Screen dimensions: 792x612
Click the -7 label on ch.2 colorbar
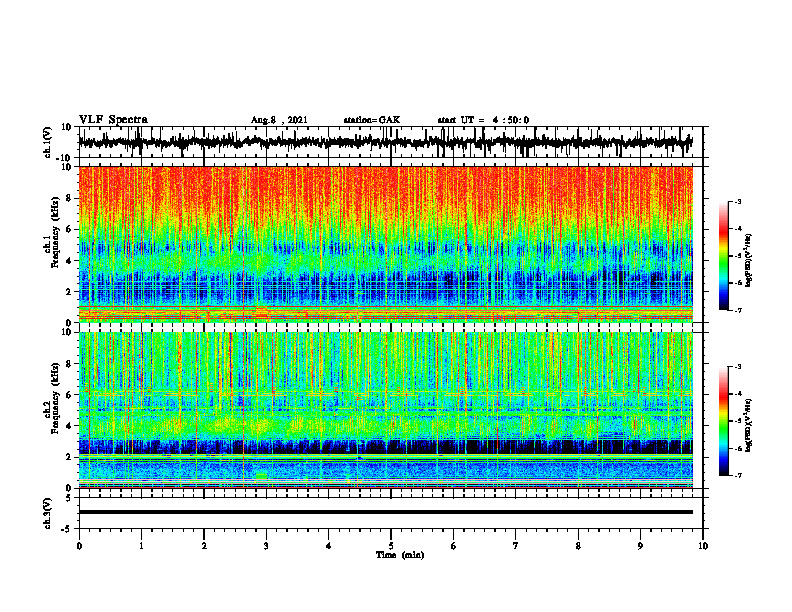click(x=738, y=475)
